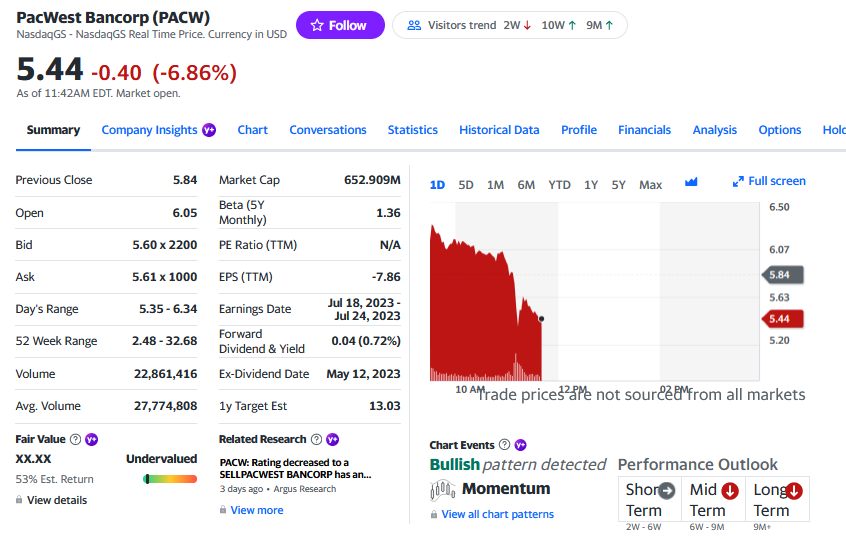846x539 pixels.
Task: Set chart range to 1Y
Action: click(591, 185)
